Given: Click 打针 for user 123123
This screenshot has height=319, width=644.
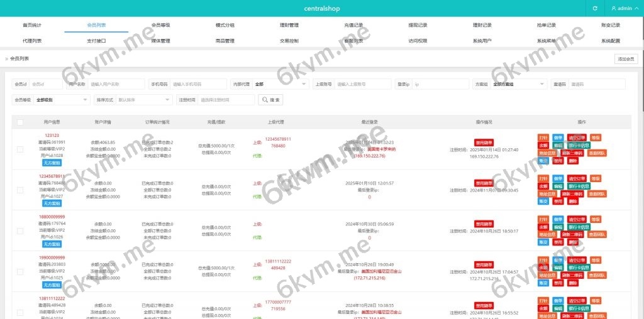Looking at the screenshot, I should 543,138.
